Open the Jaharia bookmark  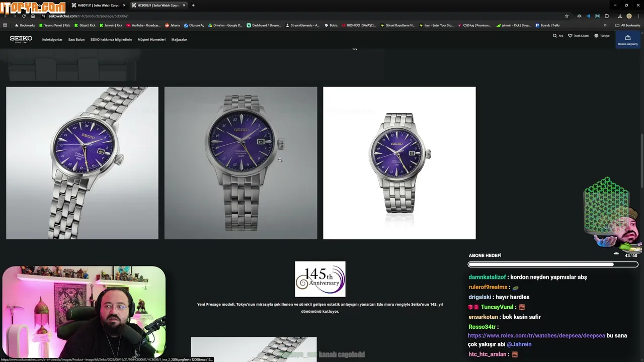[x=173, y=25]
